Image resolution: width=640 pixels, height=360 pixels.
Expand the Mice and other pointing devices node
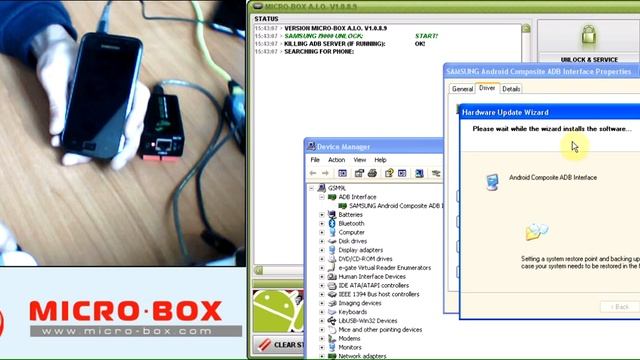[x=322, y=329]
